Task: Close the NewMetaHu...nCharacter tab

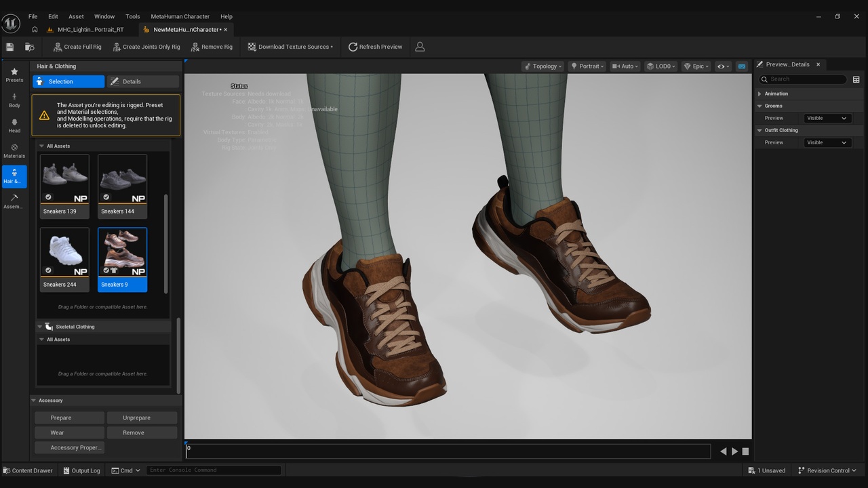Action: click(x=226, y=29)
